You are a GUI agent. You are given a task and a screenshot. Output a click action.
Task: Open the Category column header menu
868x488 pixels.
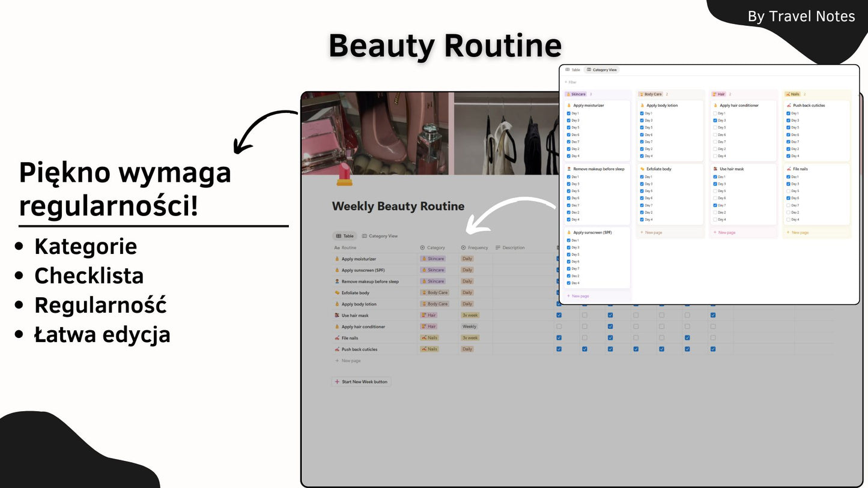tap(436, 248)
